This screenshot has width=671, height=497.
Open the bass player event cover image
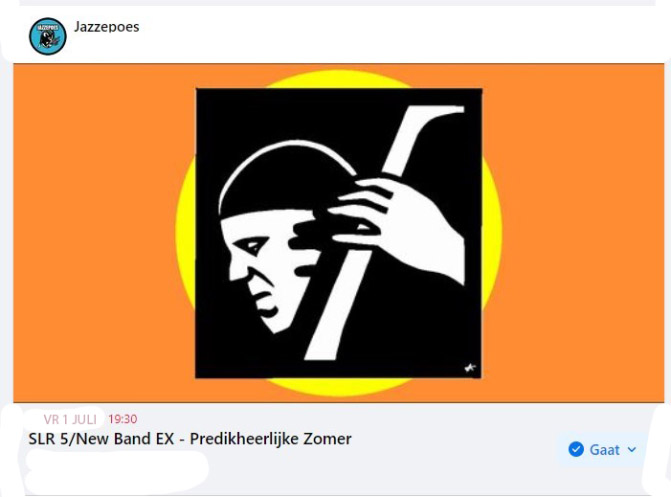point(338,233)
